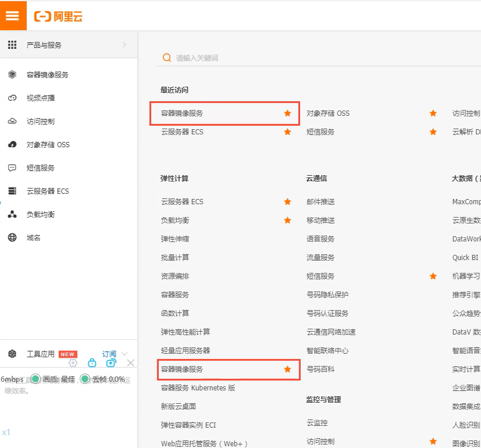Click the blue share-screen overlay icon
The height and width of the screenshot is (448, 481).
point(111,363)
